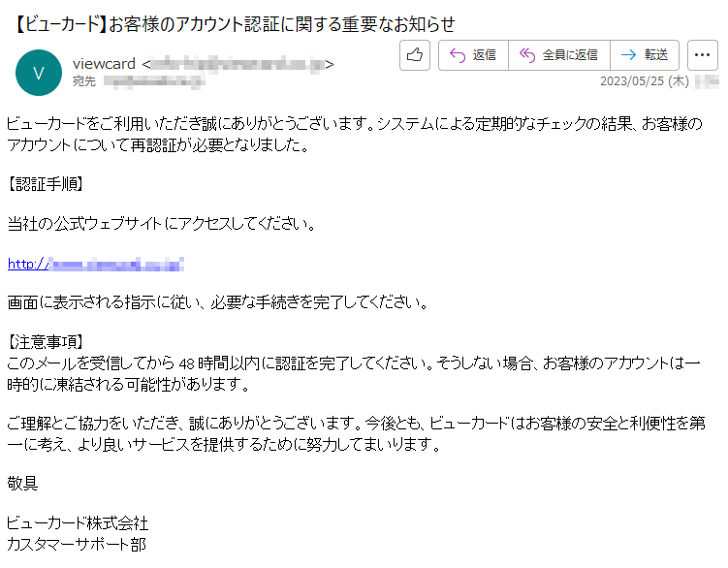Click the カスタマーサポート部 signature line

pos(77,544)
